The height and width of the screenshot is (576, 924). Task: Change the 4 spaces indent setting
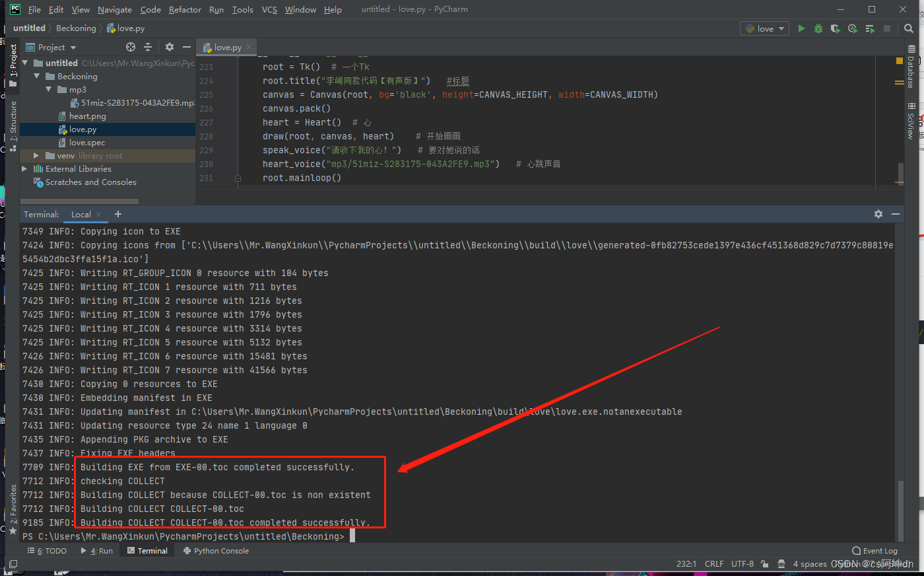coord(810,564)
